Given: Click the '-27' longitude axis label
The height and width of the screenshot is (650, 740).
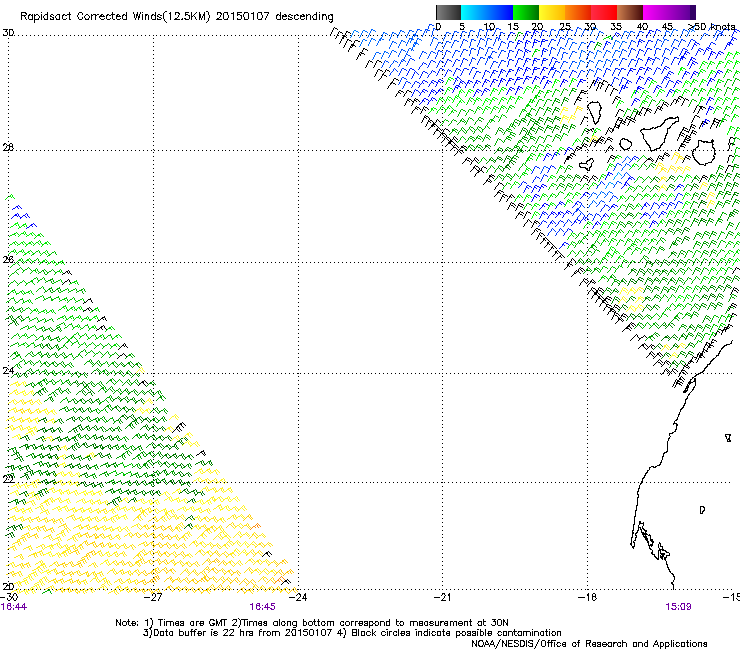Looking at the screenshot, I should coord(153,597).
